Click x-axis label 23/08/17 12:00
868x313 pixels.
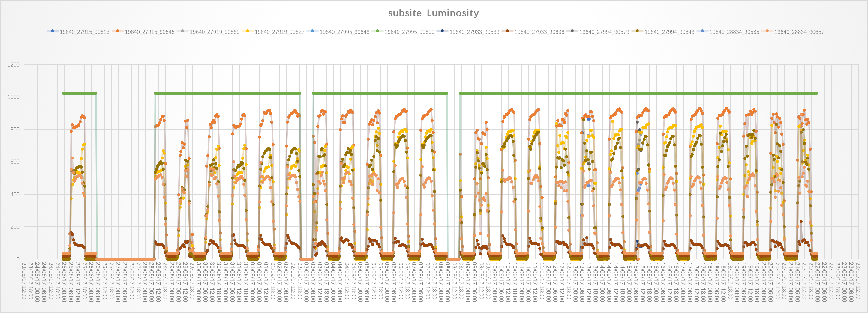tap(24, 281)
